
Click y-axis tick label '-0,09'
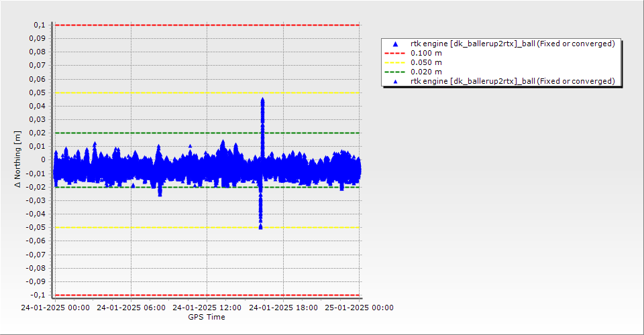(36, 281)
